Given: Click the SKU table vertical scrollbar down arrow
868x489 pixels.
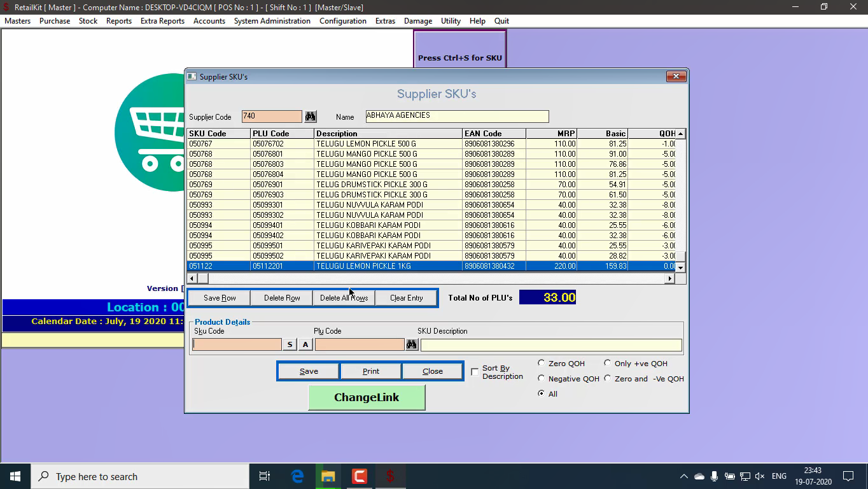Looking at the screenshot, I should [x=680, y=267].
